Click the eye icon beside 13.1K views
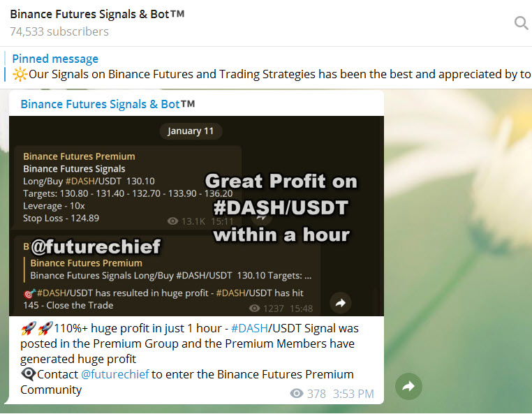 [x=173, y=221]
